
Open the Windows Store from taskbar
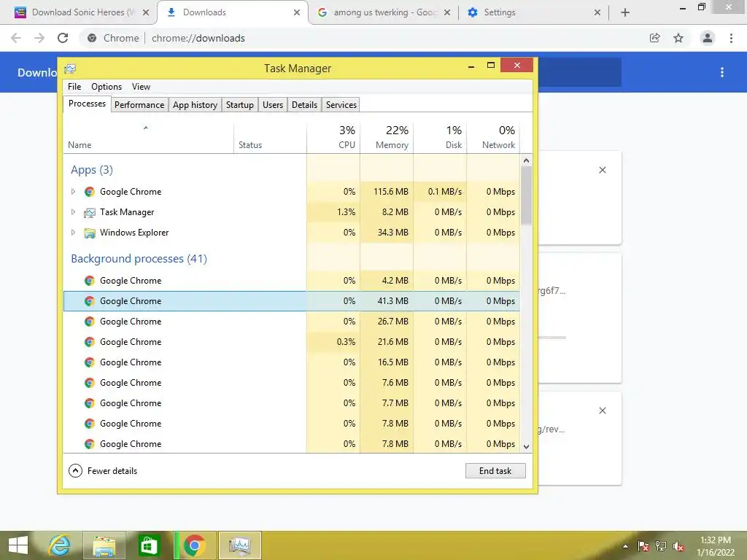(x=149, y=545)
